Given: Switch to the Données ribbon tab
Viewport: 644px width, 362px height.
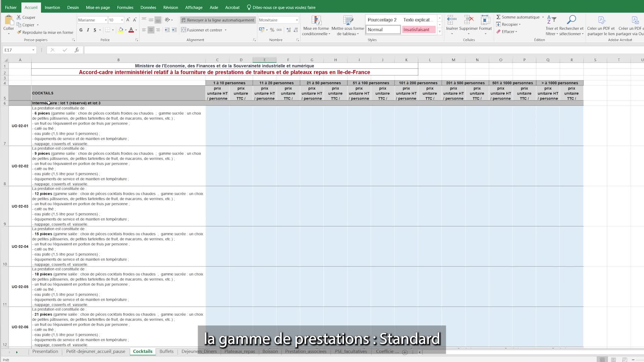Looking at the screenshot, I should [148, 7].
